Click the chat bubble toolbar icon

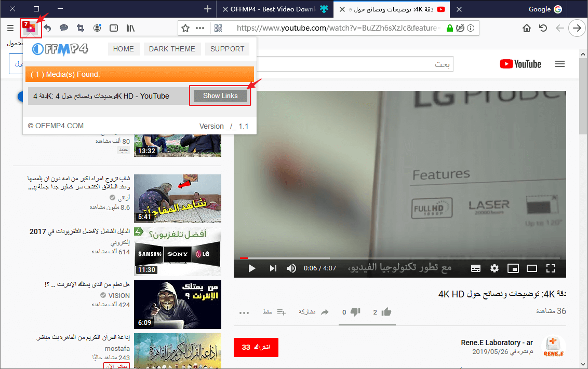coord(64,28)
